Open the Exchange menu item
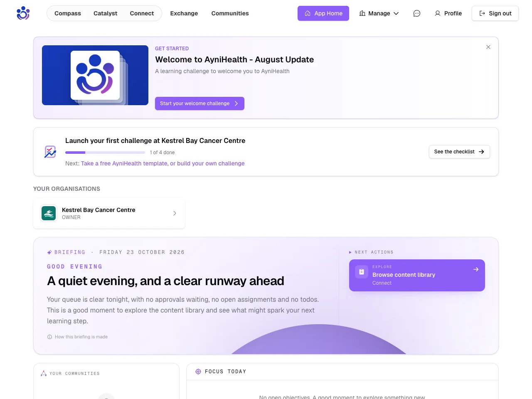 tap(184, 13)
